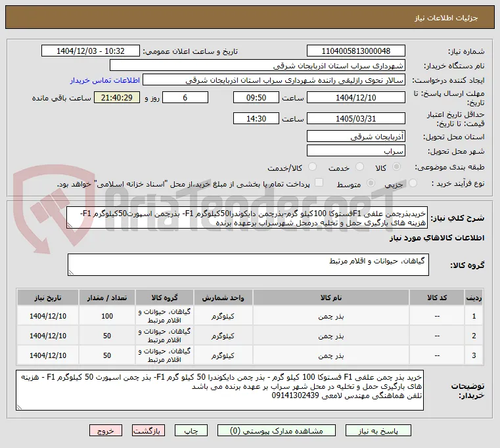500x448 pixels.
Task: Click quantity 100 in row 1
Action: (107, 316)
